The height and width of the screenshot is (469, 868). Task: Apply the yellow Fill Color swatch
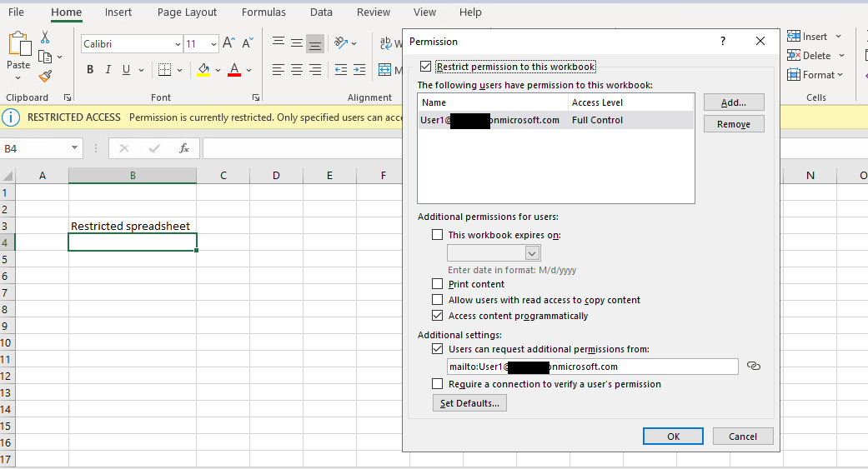(x=203, y=70)
